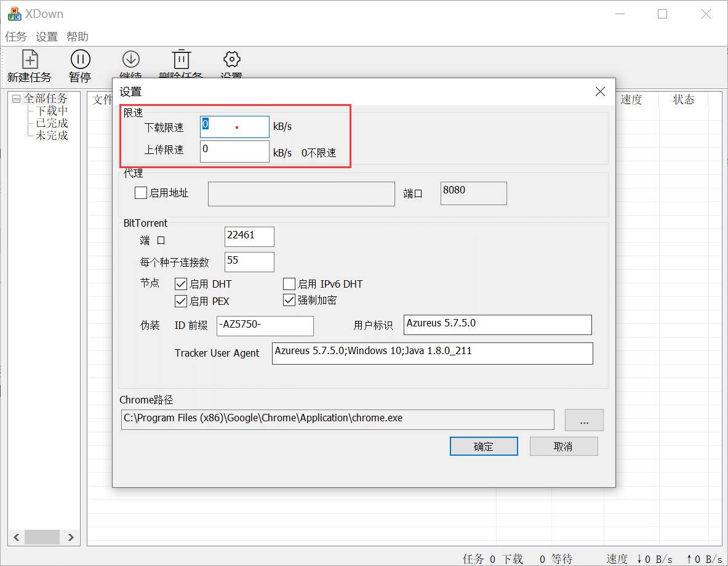
Task: Open the 任务 menu
Action: click(x=15, y=36)
